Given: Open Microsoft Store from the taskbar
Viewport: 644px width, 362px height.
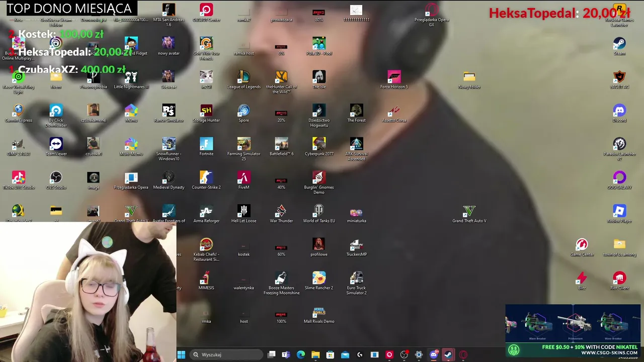Looking at the screenshot, I should (x=330, y=354).
